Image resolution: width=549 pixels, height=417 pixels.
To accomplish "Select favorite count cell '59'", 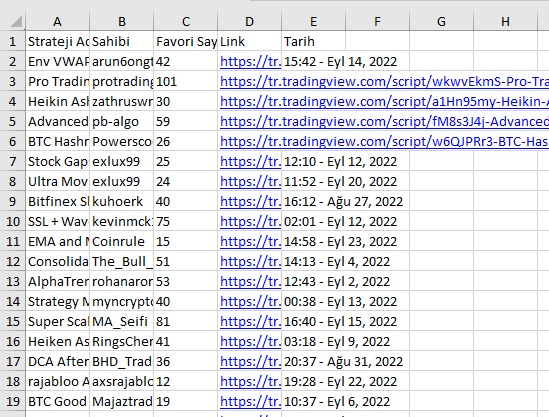I will (x=186, y=121).
